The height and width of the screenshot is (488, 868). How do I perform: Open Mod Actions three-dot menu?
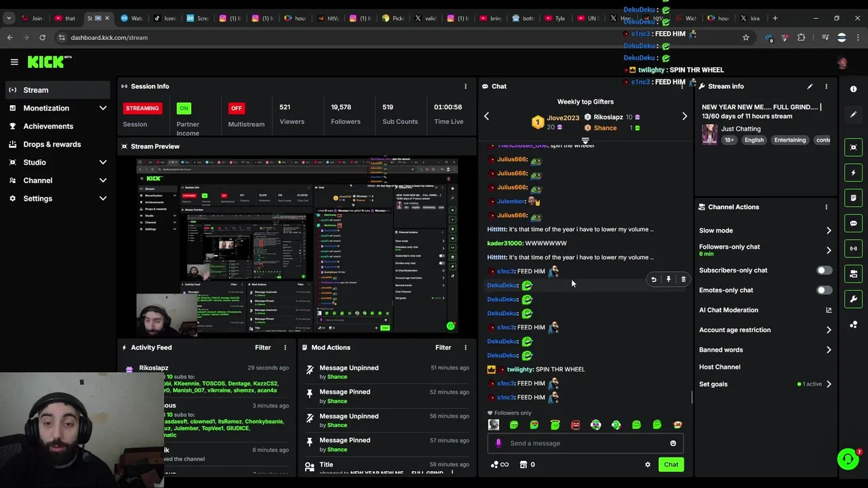pyautogui.click(x=465, y=348)
